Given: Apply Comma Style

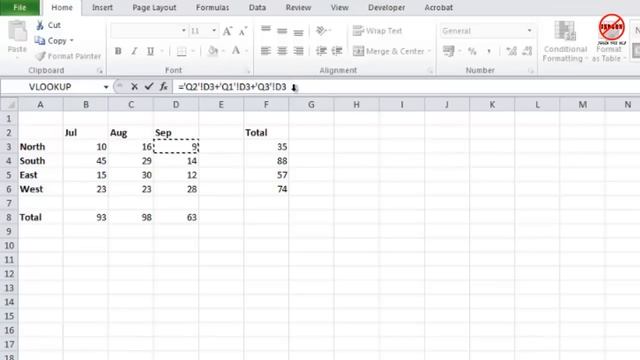Looking at the screenshot, I should pos(489,51).
